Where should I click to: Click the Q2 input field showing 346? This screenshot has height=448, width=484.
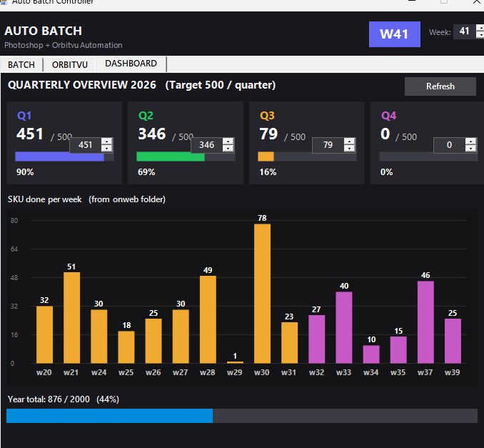tap(207, 145)
